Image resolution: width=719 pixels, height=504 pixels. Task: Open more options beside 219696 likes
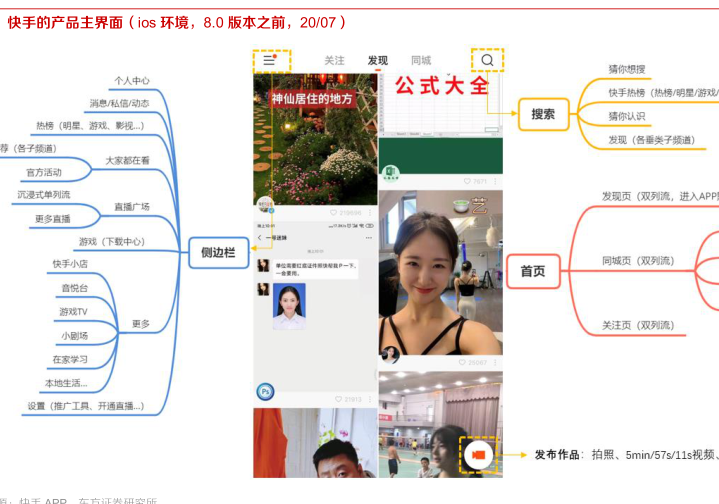(370, 213)
